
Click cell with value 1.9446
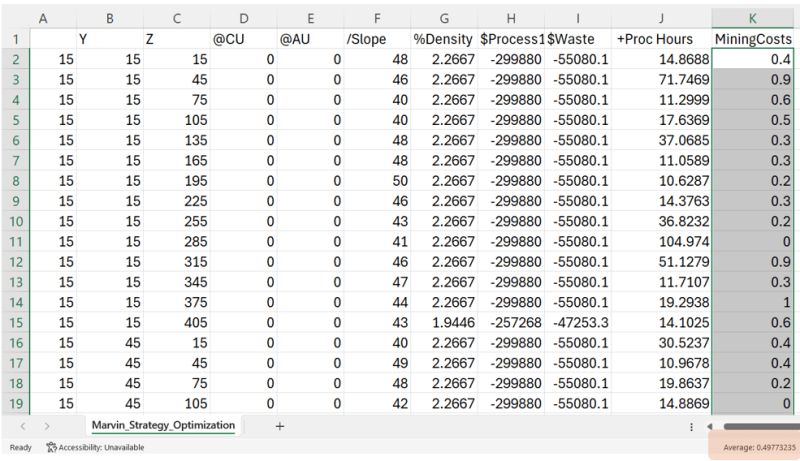pyautogui.click(x=444, y=323)
